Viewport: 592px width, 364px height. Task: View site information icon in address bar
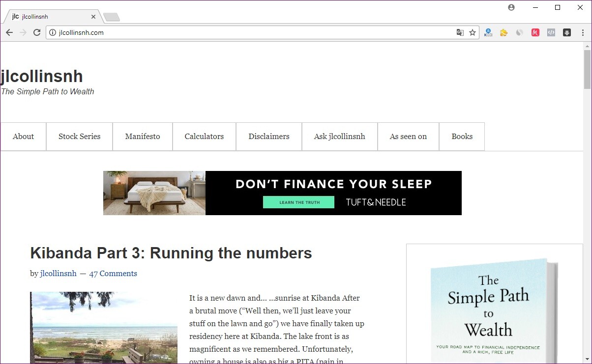coord(53,32)
